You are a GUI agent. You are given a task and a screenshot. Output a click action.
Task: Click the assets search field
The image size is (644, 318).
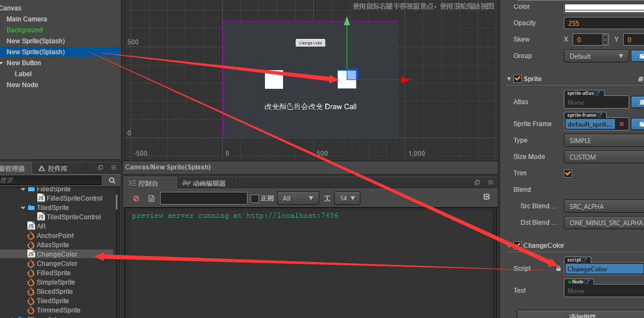50,180
